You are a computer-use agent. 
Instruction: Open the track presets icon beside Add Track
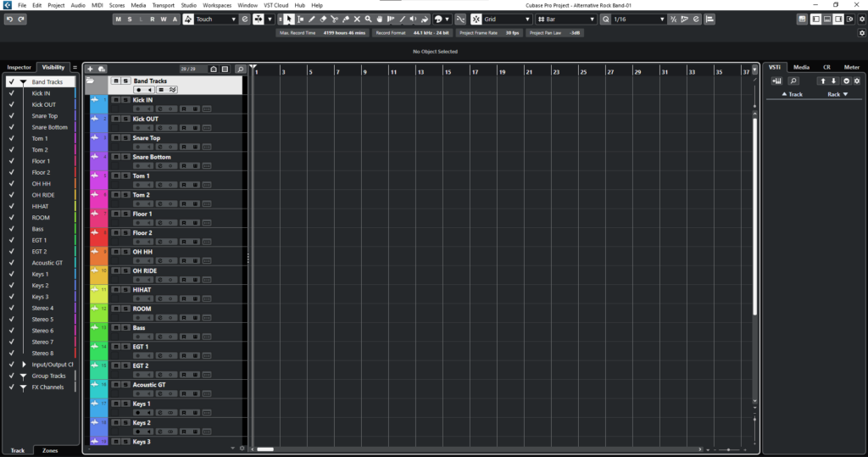(102, 70)
